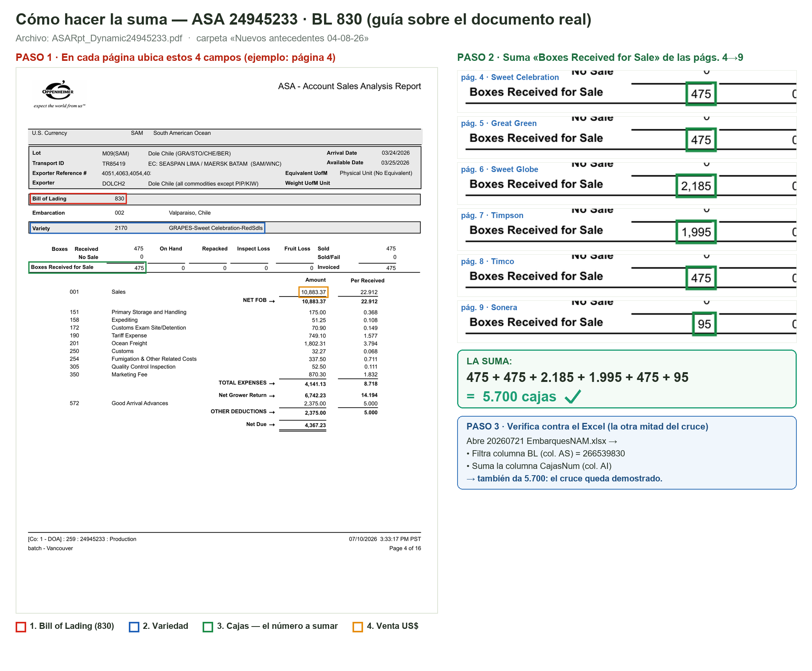
Task: Click the arrow next to TOTAL EXPENSES
Action: [272, 383]
